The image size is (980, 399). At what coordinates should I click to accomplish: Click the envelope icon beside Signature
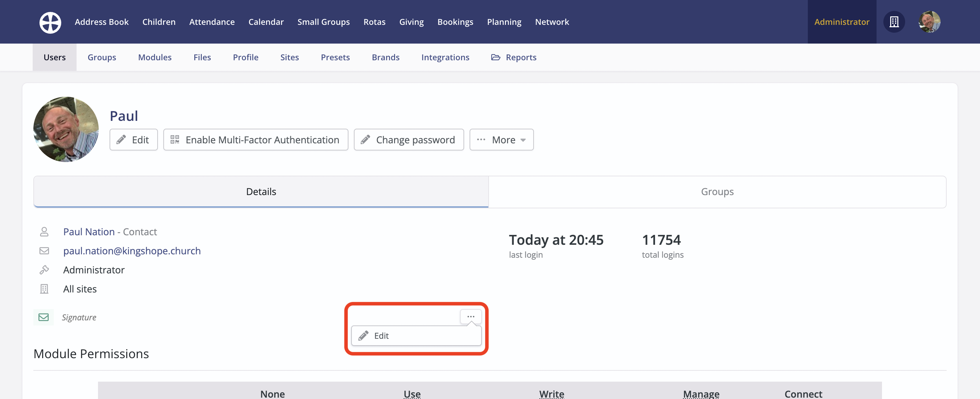(x=44, y=317)
